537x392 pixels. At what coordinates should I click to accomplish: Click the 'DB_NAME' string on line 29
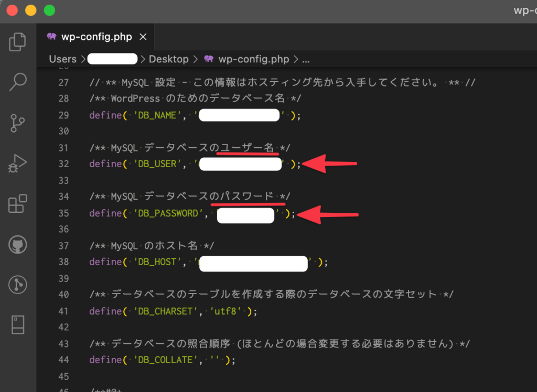tap(157, 115)
